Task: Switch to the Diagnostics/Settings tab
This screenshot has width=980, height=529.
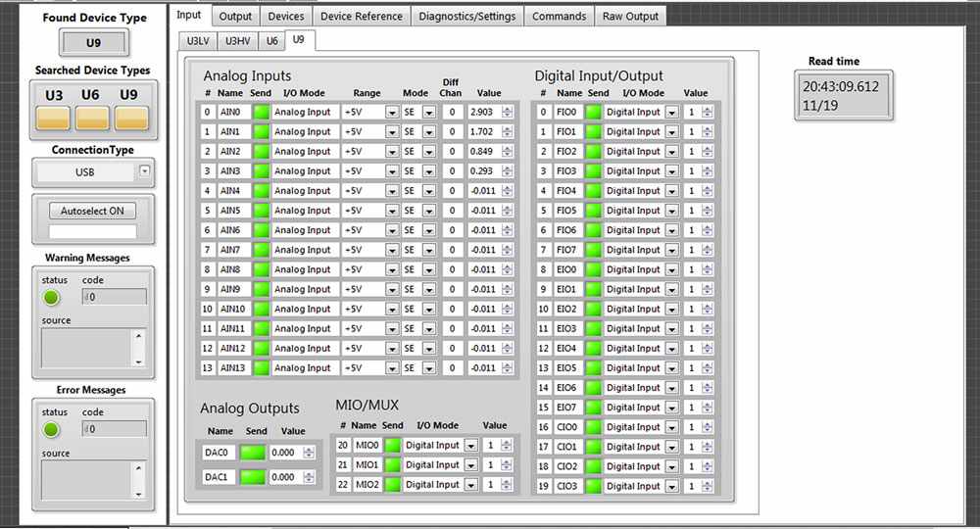Action: (466, 16)
